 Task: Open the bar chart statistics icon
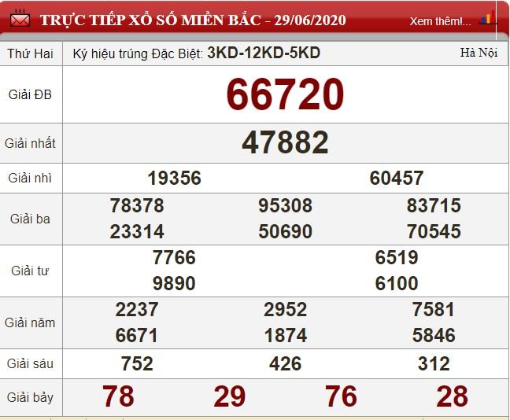point(488,18)
